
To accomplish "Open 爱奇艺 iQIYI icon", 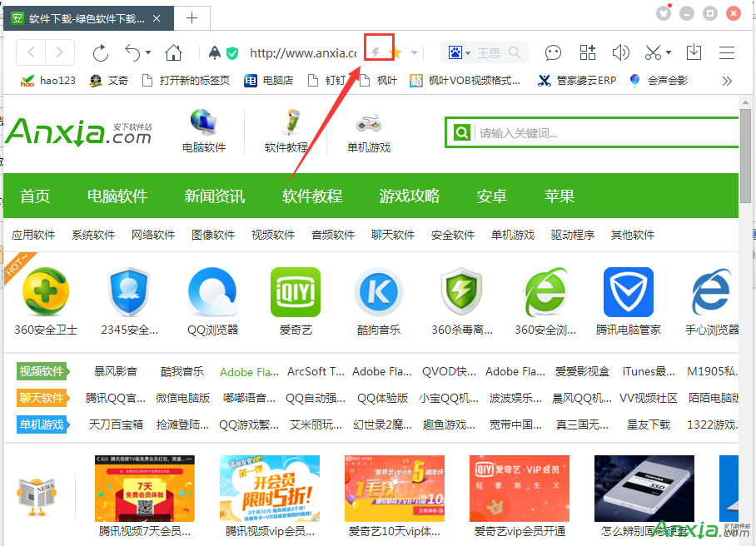I will coord(296,292).
